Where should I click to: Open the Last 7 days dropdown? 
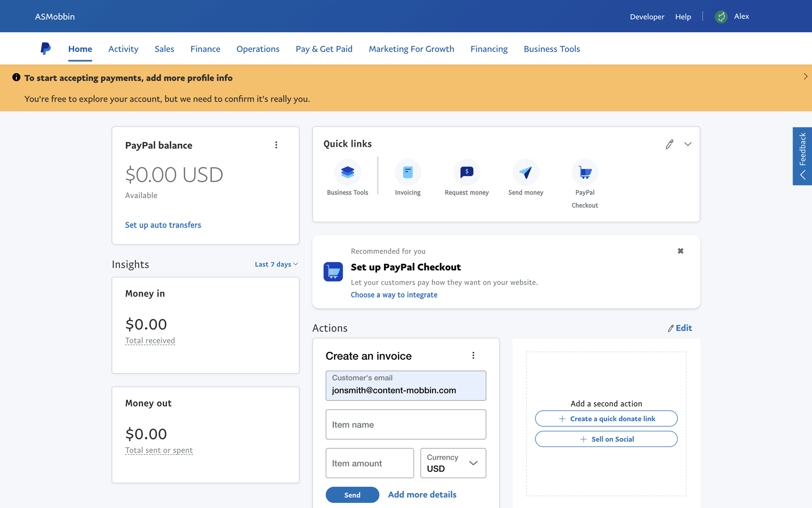tap(277, 264)
